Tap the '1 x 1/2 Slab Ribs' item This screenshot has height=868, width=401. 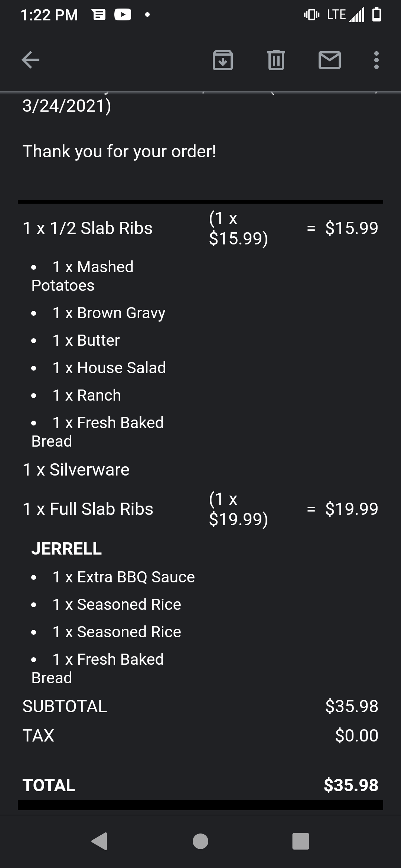tap(88, 228)
